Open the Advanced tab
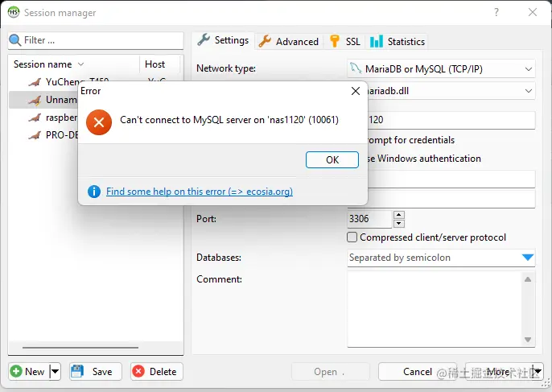 tap(288, 42)
